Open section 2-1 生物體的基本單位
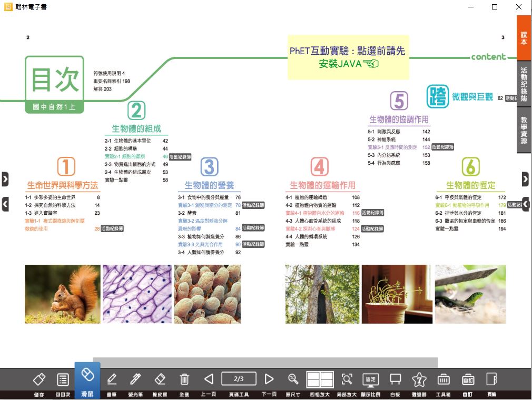Viewport: 532px width, 400px height. point(136,141)
